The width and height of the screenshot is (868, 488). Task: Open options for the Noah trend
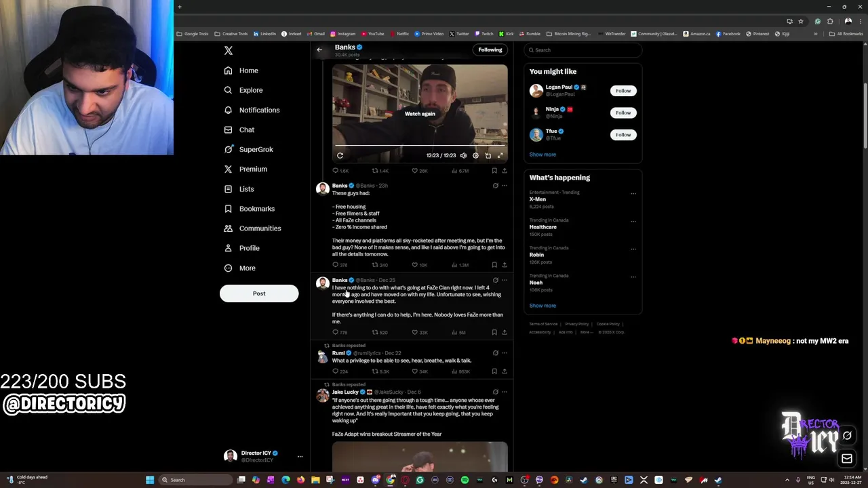tap(633, 277)
